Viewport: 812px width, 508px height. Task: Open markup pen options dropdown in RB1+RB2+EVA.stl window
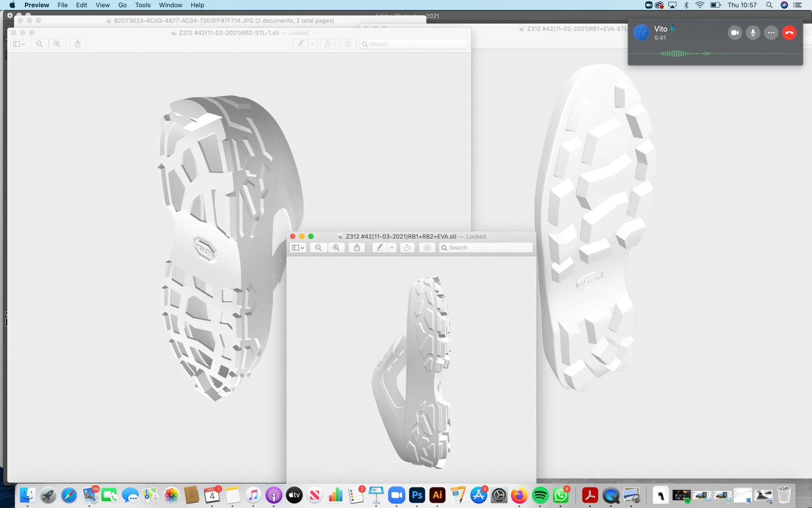tap(392, 248)
